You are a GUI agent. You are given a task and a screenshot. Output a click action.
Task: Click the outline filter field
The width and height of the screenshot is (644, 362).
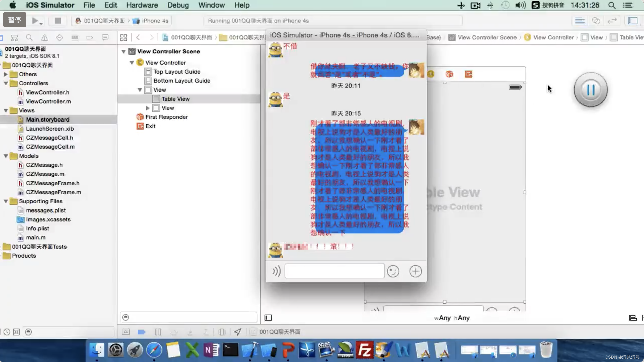click(189, 317)
